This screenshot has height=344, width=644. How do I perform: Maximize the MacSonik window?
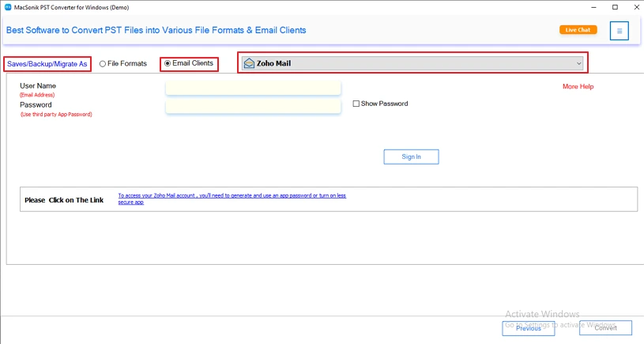point(615,7)
